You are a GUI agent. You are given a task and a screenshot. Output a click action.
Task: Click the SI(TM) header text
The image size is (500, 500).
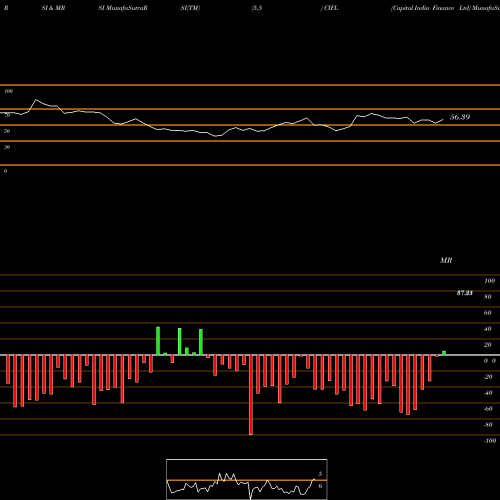[190, 8]
